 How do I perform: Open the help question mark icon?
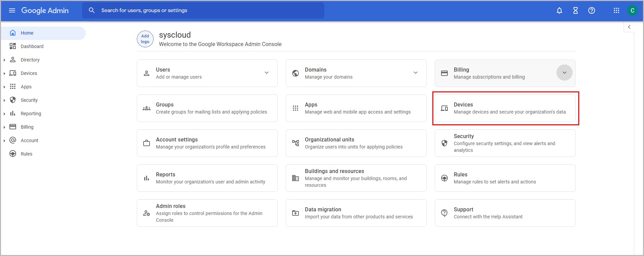tap(592, 10)
